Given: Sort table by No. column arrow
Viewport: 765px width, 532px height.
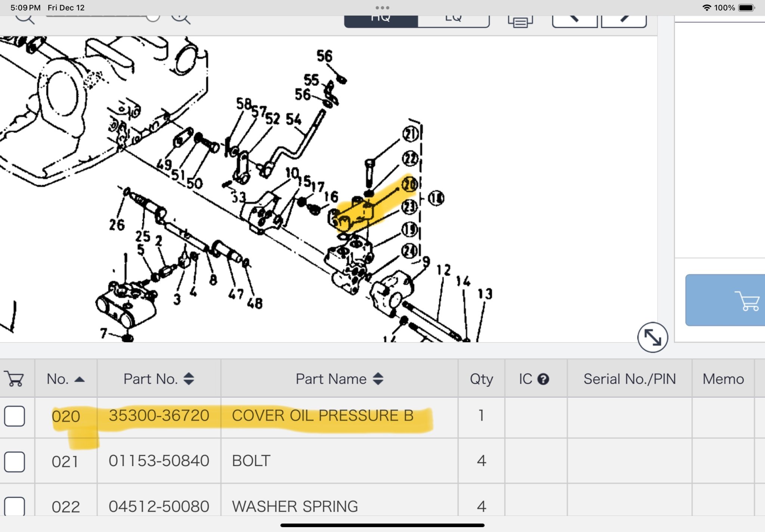Looking at the screenshot, I should (x=80, y=379).
